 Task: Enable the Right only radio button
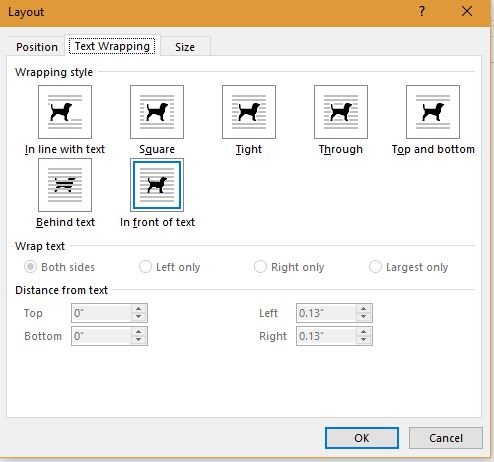coord(260,267)
